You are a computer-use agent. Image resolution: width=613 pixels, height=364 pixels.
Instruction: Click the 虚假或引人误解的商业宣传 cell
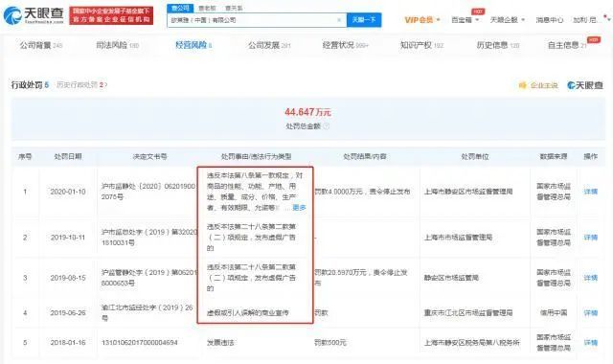247,313
